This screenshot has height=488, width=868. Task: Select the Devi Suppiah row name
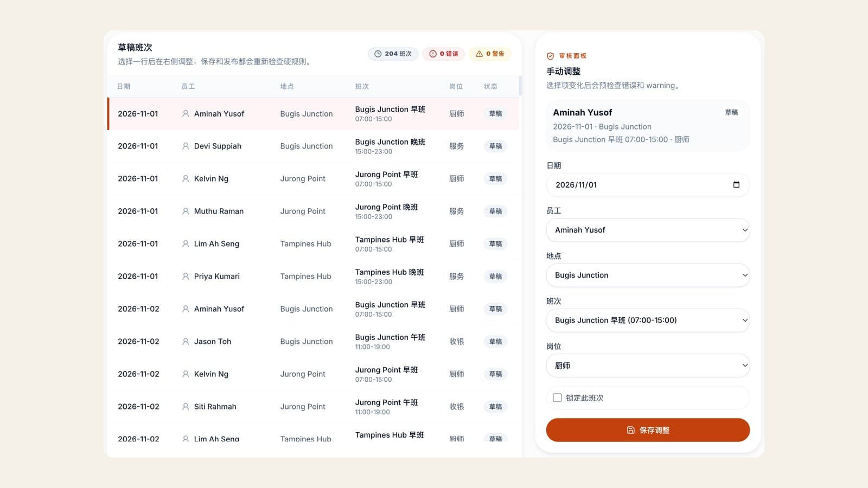pyautogui.click(x=218, y=146)
